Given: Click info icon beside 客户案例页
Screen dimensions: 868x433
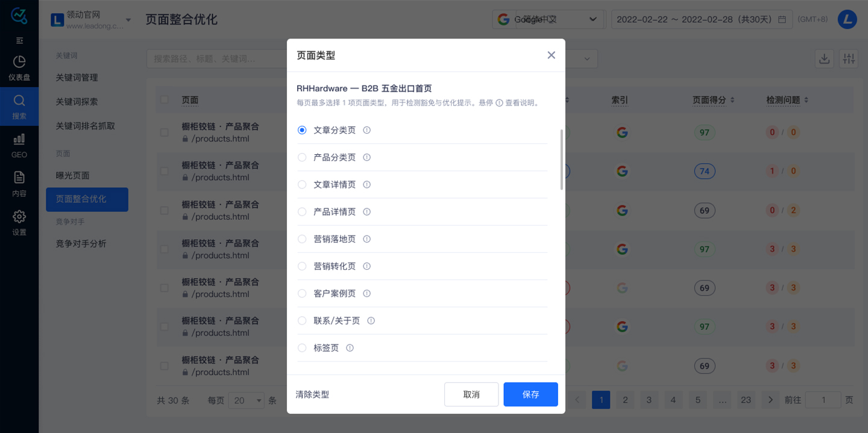Looking at the screenshot, I should pos(366,293).
